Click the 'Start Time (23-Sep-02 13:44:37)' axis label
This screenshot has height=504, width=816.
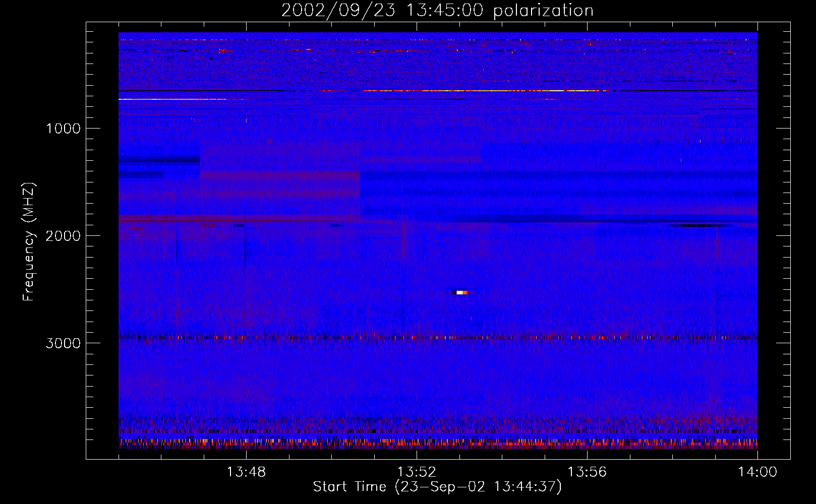437,487
